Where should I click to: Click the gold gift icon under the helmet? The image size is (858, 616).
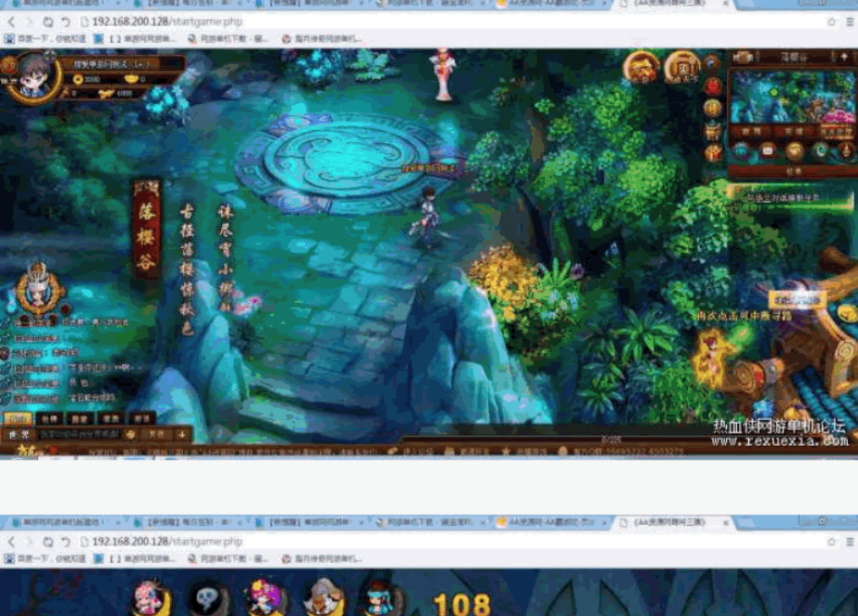(712, 152)
